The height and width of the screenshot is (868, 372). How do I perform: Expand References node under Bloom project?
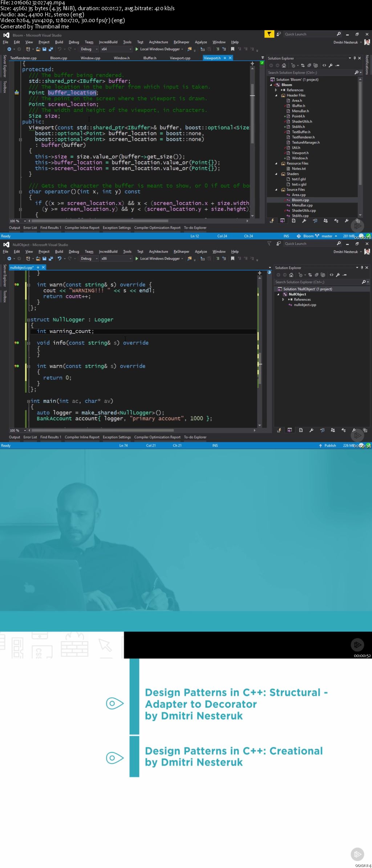click(x=276, y=90)
